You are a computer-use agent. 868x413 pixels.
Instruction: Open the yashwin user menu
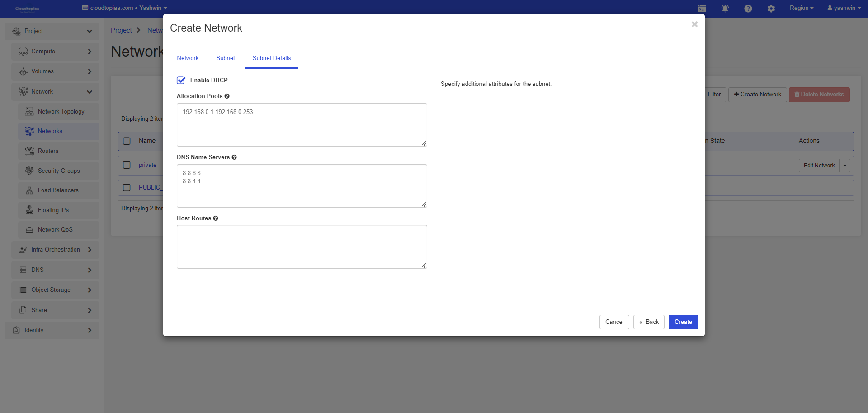[844, 8]
